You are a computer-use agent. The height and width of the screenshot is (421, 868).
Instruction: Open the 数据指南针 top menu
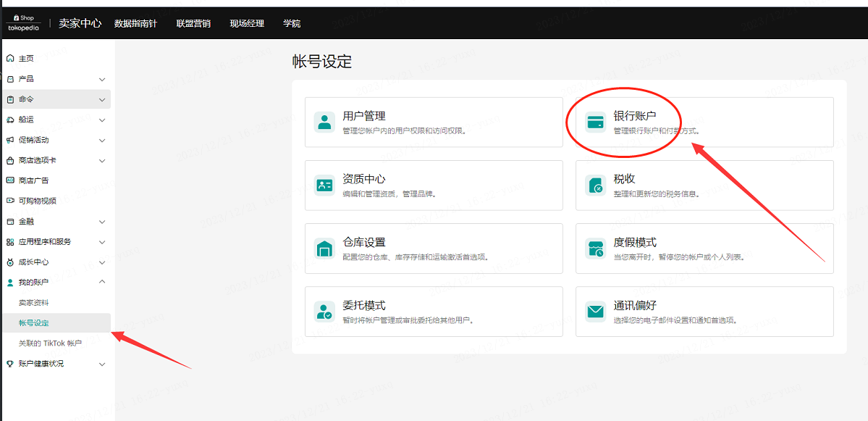pyautogui.click(x=136, y=23)
